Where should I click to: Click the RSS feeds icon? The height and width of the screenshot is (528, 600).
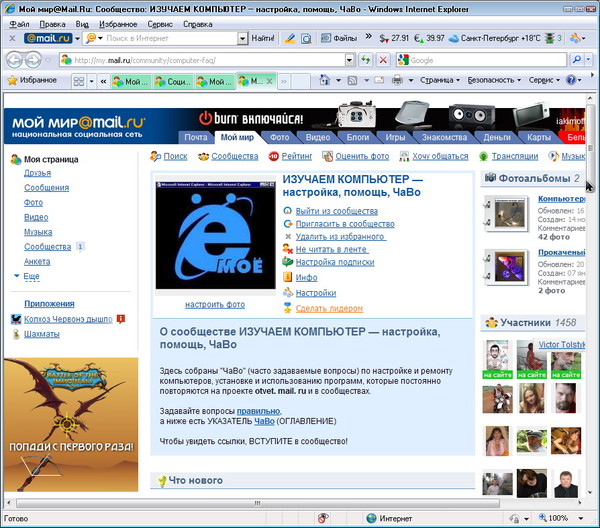(x=352, y=80)
